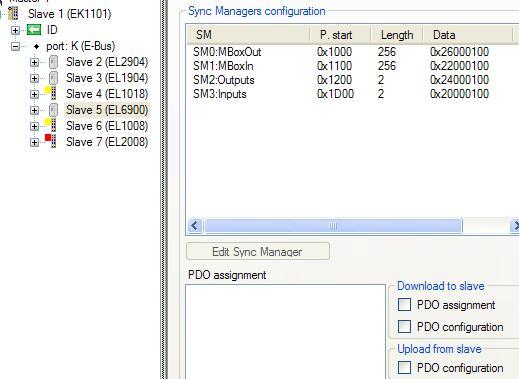The width and height of the screenshot is (519, 379).
Task: Expand Slave 3 (EL1904) node
Action: (34, 78)
